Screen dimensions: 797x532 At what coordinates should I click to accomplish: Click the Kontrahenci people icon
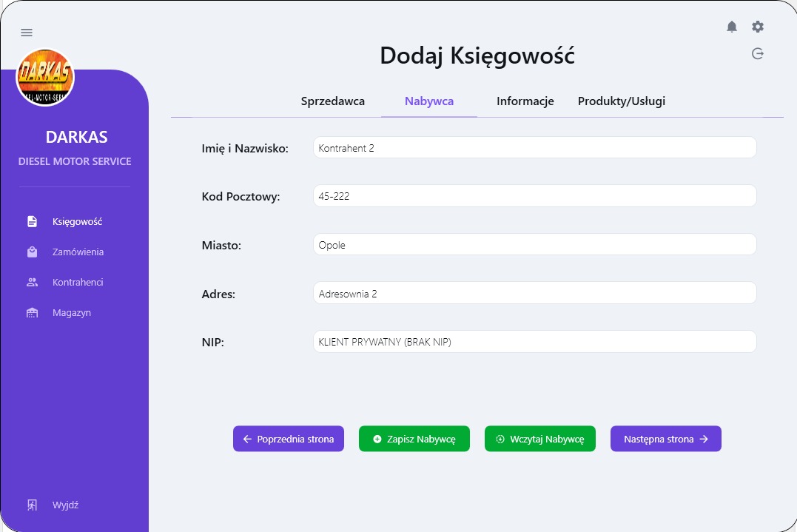(x=32, y=282)
